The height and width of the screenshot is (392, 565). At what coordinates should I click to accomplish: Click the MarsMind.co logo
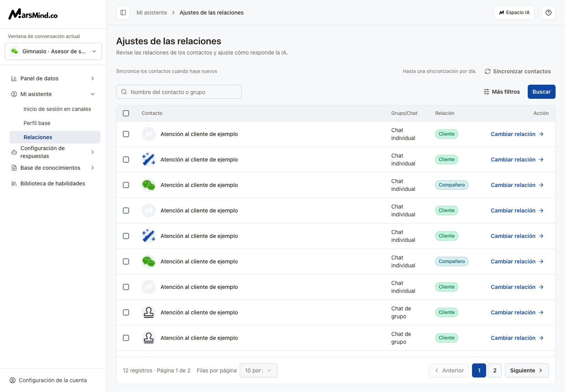(33, 14)
